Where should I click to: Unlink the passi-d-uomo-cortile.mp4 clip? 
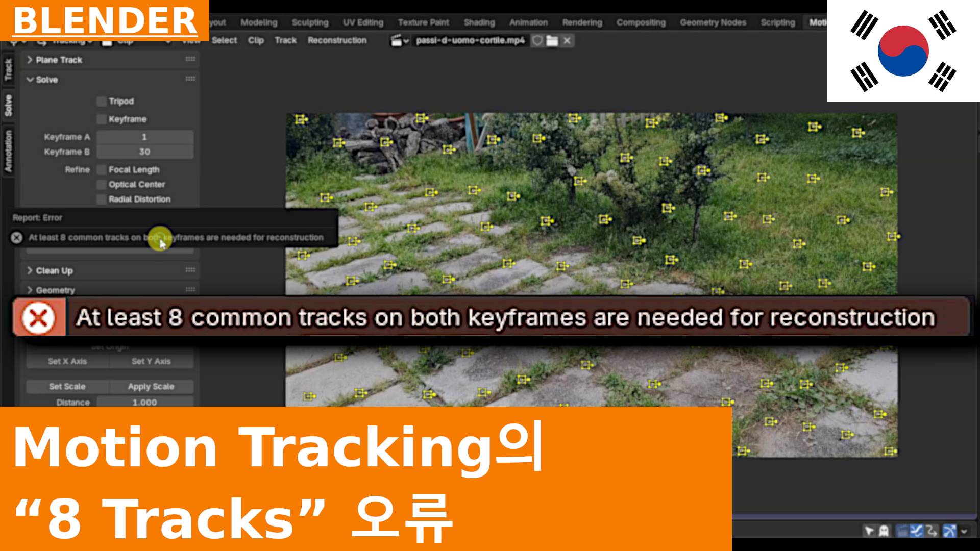[x=567, y=41]
